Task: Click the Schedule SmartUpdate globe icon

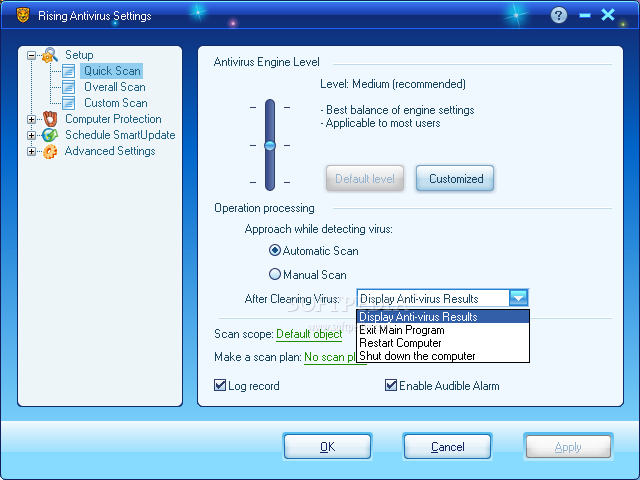Action: [x=50, y=135]
